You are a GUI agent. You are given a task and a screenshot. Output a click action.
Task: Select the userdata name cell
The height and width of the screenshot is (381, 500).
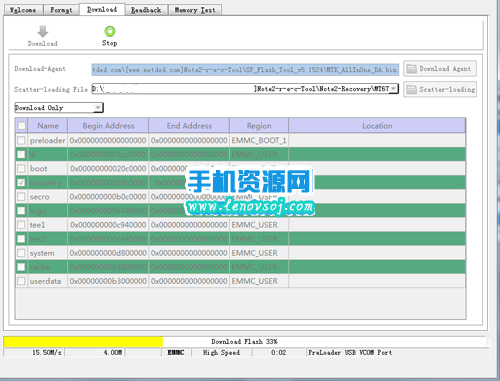click(x=48, y=281)
